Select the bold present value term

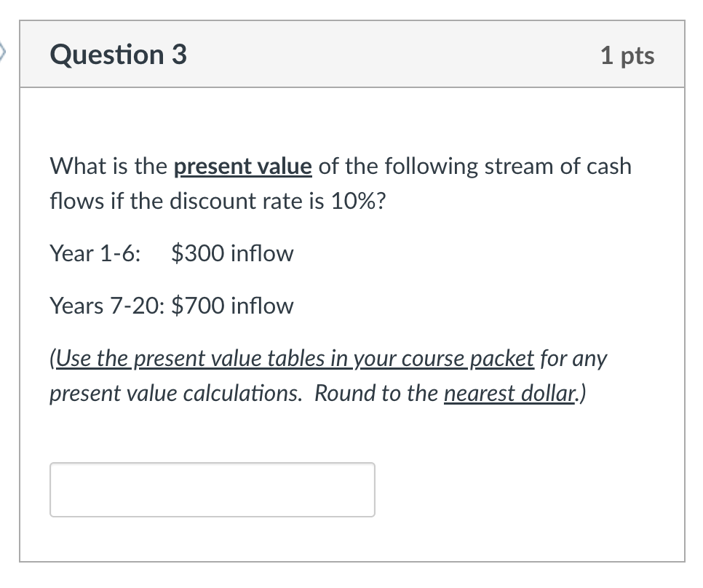tap(242, 166)
